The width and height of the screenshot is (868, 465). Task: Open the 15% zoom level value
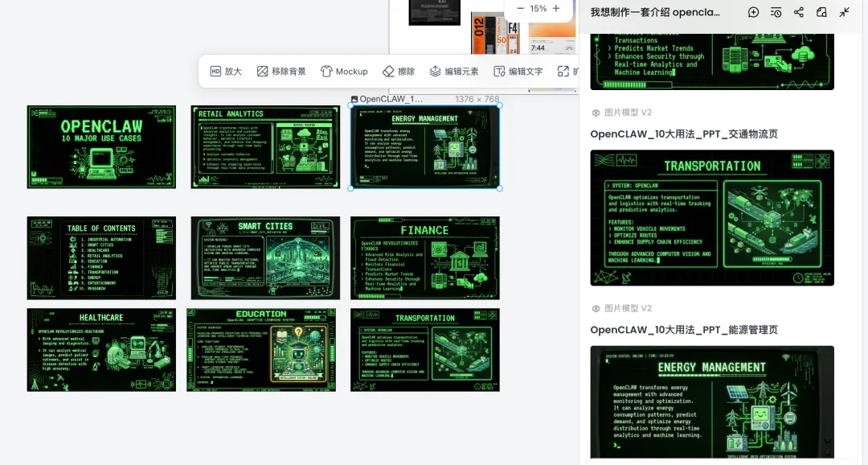(538, 8)
